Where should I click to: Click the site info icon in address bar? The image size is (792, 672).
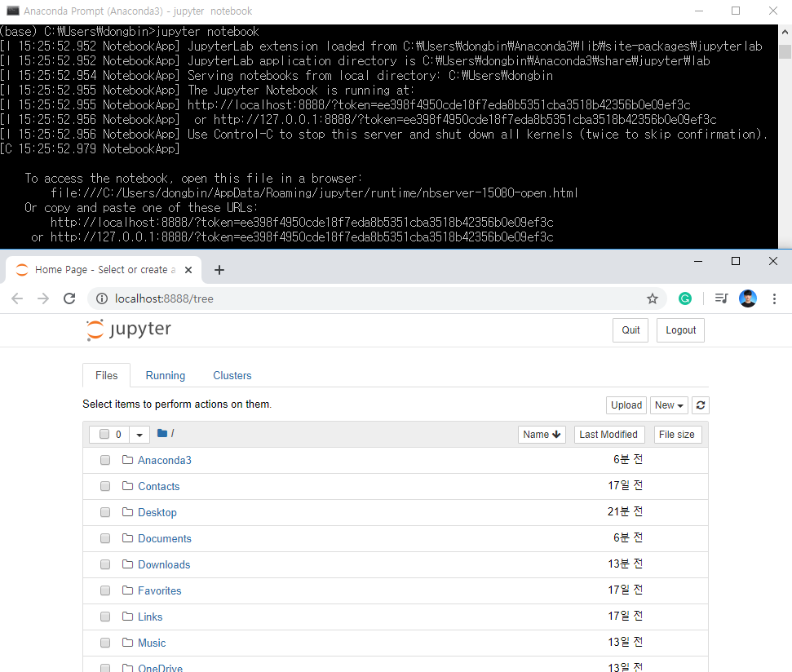coord(102,298)
